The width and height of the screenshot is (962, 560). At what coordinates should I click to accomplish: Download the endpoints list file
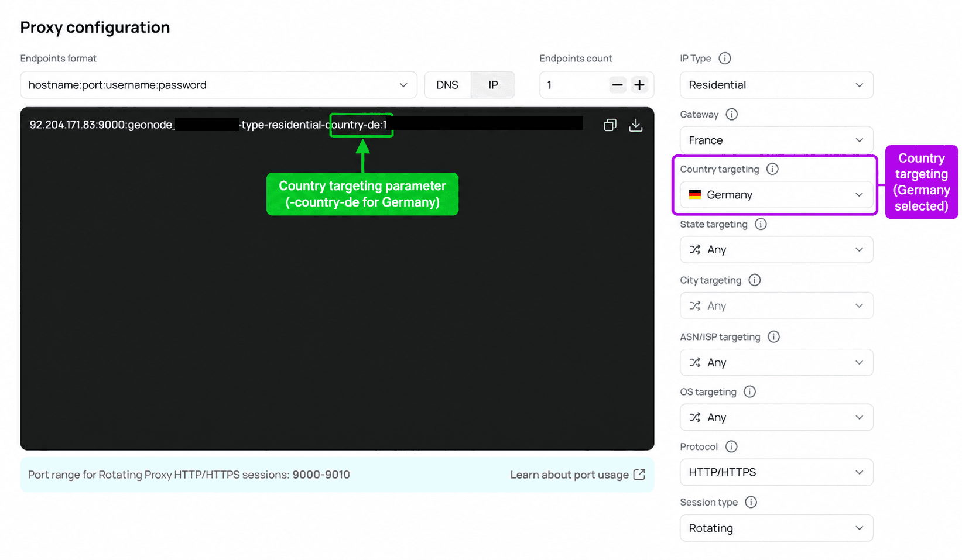coord(635,125)
